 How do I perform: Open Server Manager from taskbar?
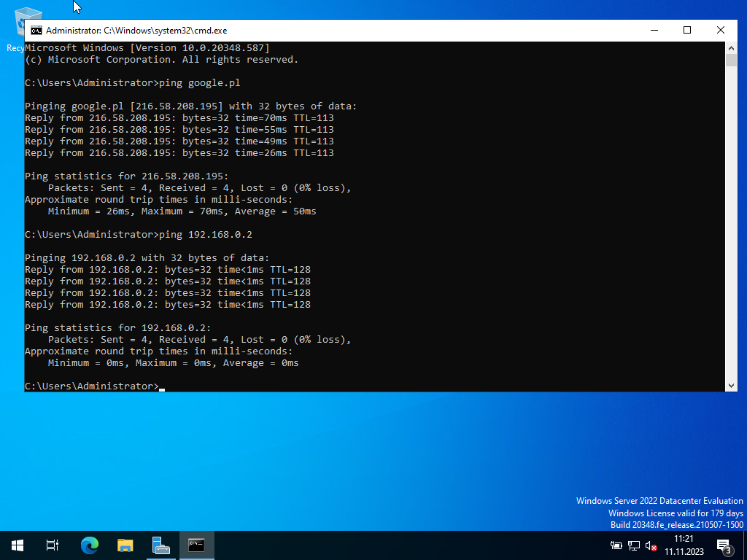coord(161,545)
